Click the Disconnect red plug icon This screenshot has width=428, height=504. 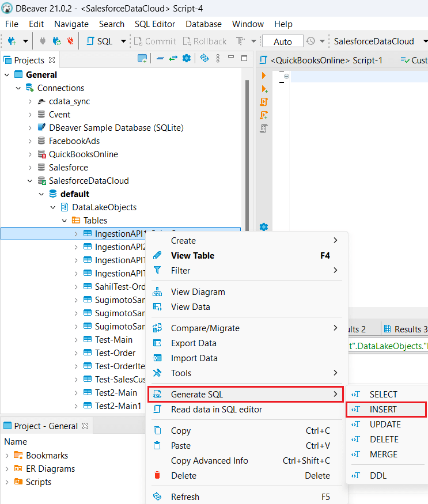70,41
